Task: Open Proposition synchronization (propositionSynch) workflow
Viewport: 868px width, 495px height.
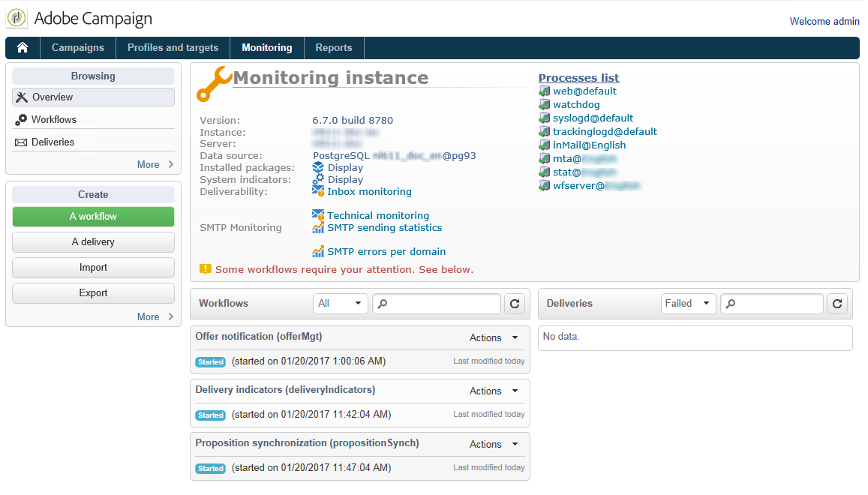Action: click(x=308, y=442)
